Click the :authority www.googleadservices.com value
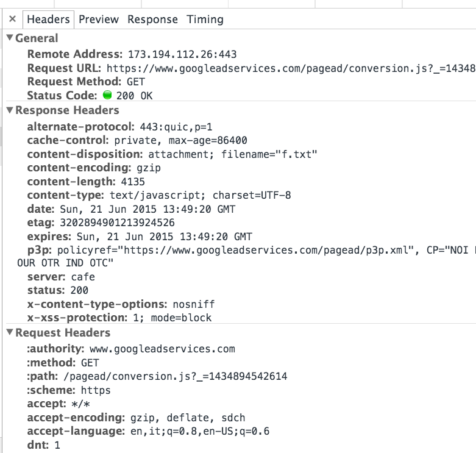Viewport: 476px width, 453px height. pyautogui.click(x=162, y=349)
